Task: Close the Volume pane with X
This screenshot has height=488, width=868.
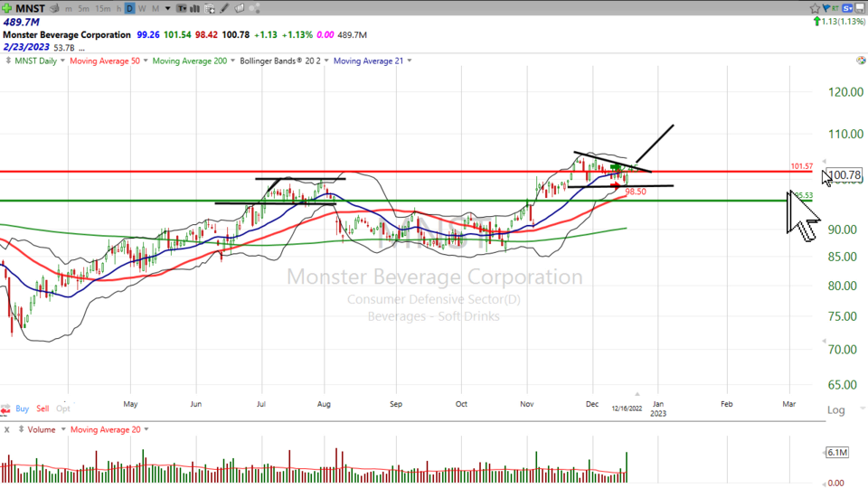Action: point(7,429)
